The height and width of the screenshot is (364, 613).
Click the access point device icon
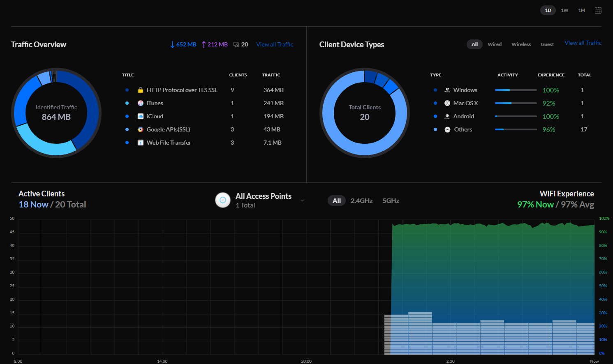[223, 200]
